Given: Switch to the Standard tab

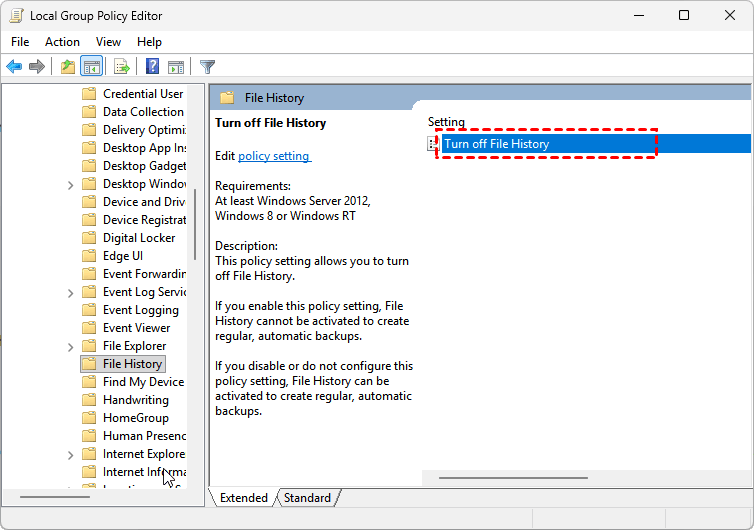Looking at the screenshot, I should 307,498.
